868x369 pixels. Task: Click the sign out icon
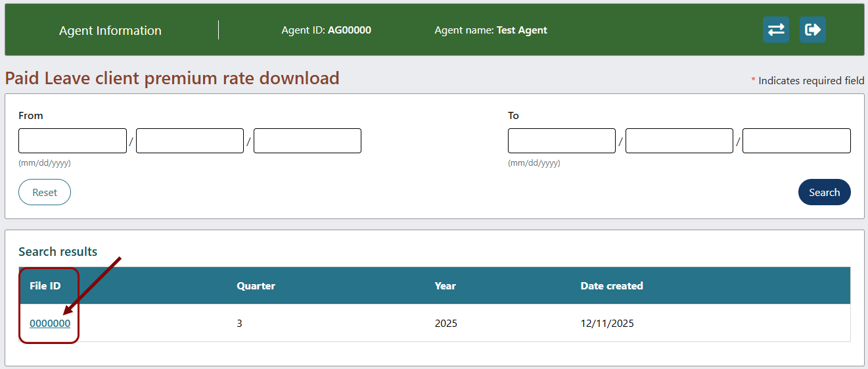[x=812, y=30]
